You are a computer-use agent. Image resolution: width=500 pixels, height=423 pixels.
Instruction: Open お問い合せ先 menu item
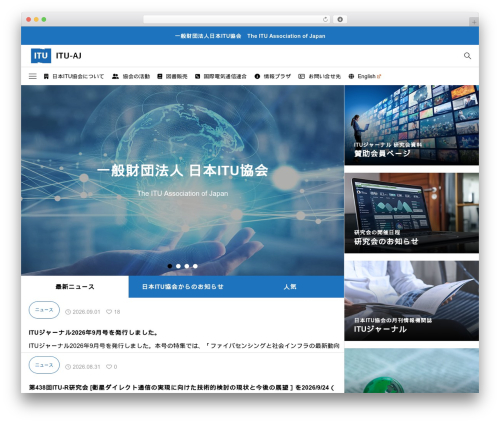324,76
